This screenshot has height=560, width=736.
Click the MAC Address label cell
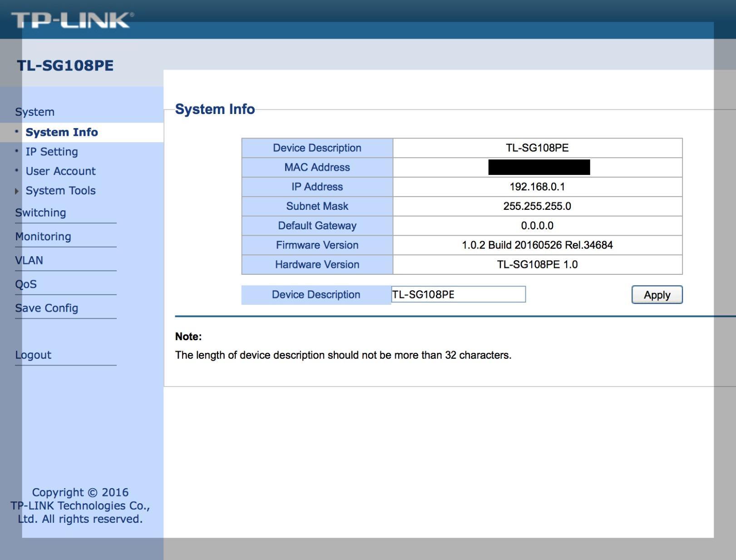click(317, 168)
